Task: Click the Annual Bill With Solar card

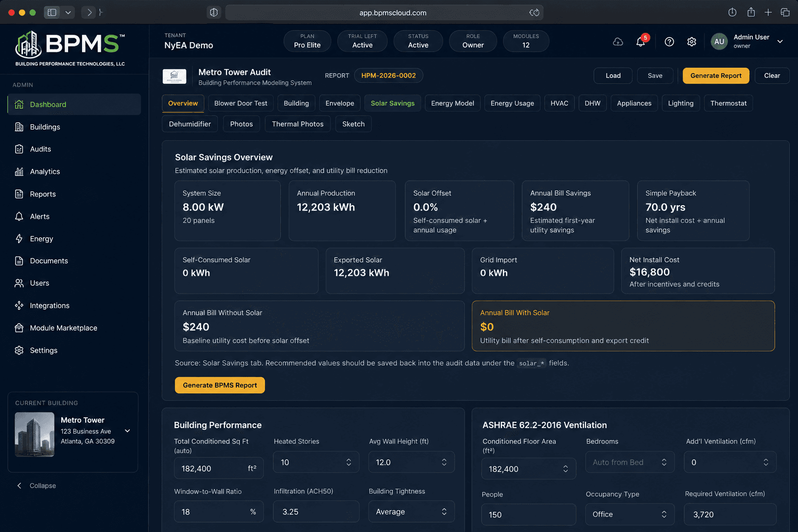Action: pyautogui.click(x=623, y=326)
